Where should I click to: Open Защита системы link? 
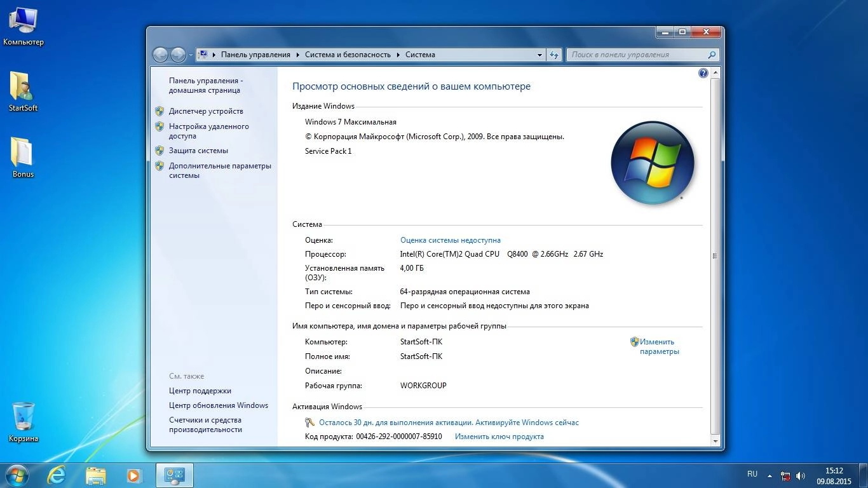click(x=198, y=151)
